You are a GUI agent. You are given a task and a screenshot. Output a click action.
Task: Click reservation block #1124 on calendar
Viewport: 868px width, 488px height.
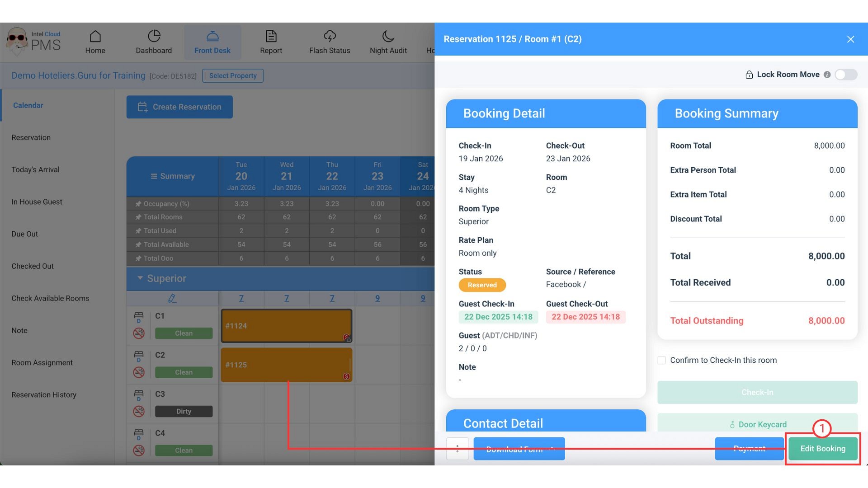tap(286, 326)
